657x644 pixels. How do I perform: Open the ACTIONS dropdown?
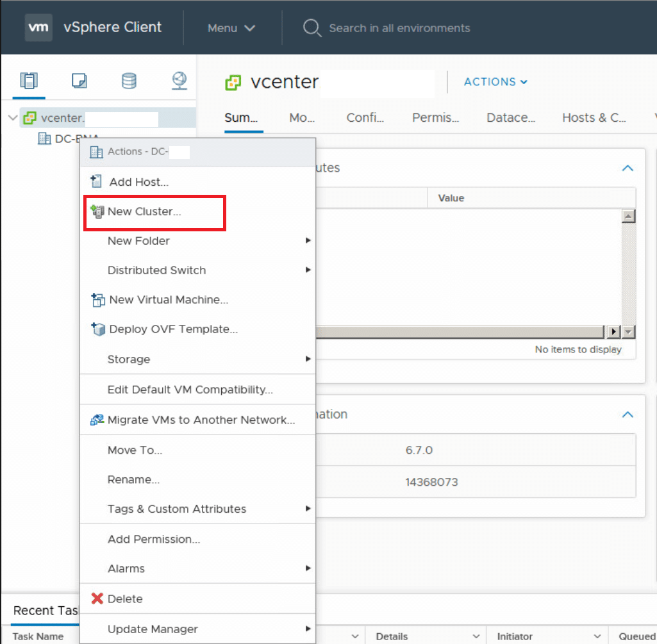click(495, 82)
